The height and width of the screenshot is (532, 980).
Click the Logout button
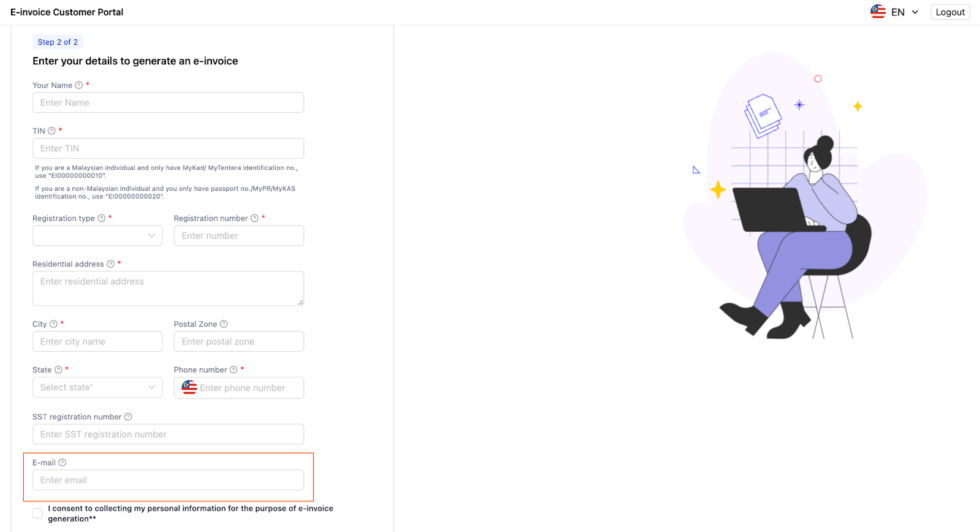[950, 12]
